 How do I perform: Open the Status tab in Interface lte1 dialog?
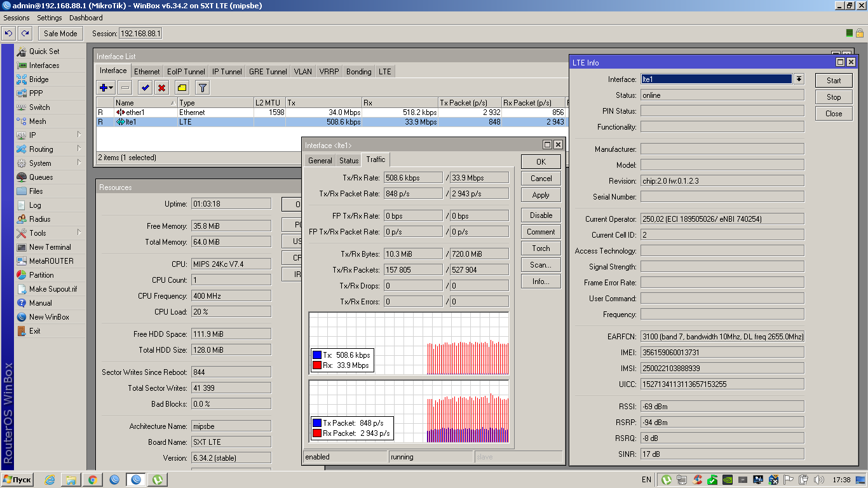pos(348,161)
